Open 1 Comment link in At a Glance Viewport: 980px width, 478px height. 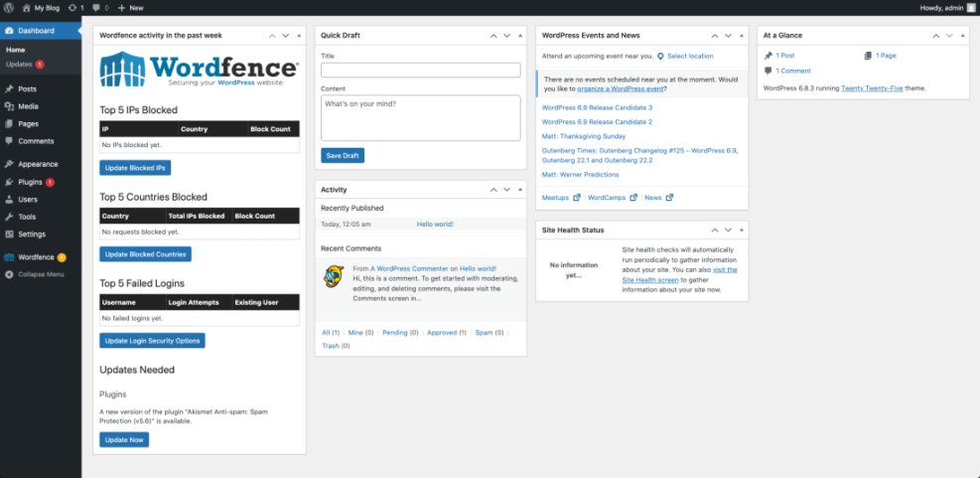793,71
